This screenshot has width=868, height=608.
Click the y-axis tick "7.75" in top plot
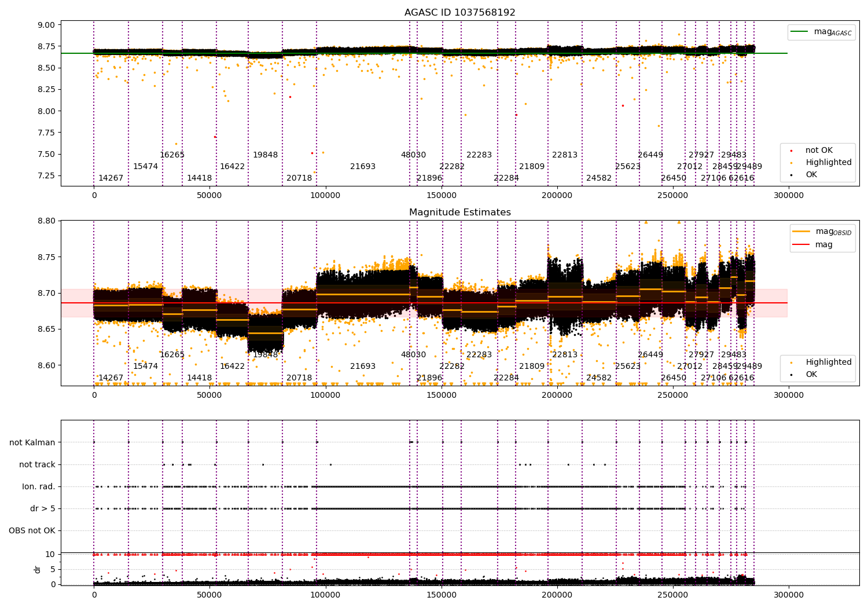coord(46,133)
